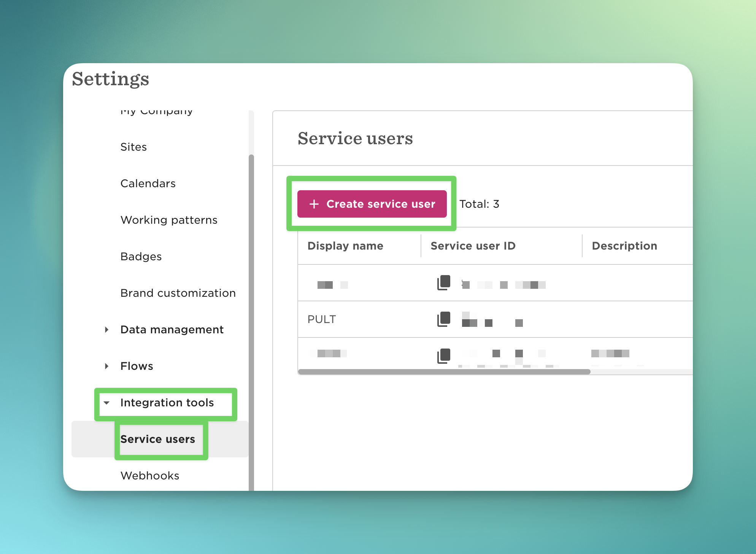Copy service user ID in third row
Image resolution: width=756 pixels, height=554 pixels.
(x=443, y=356)
